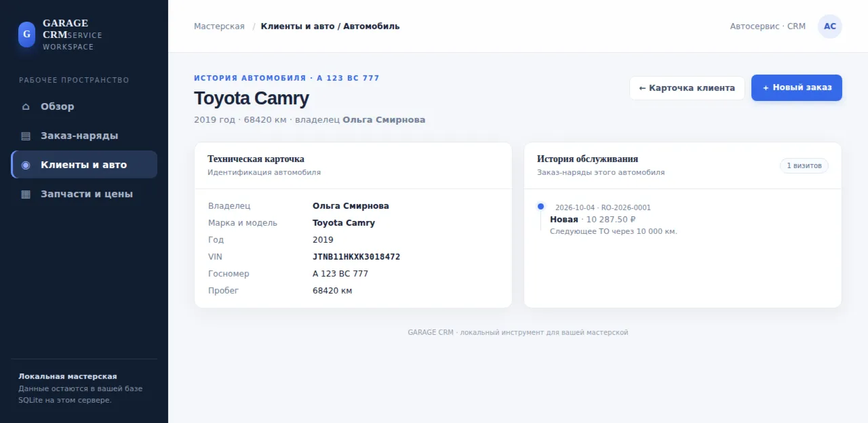
Task: Open Запчасти и цены in the sidebar
Action: click(x=84, y=194)
